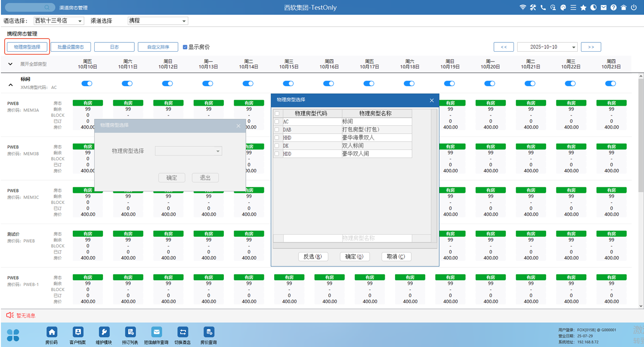Image resolution: width=644 pixels, height=347 pixels.
Task: Open the 预订列表 icon
Action: pos(130,332)
